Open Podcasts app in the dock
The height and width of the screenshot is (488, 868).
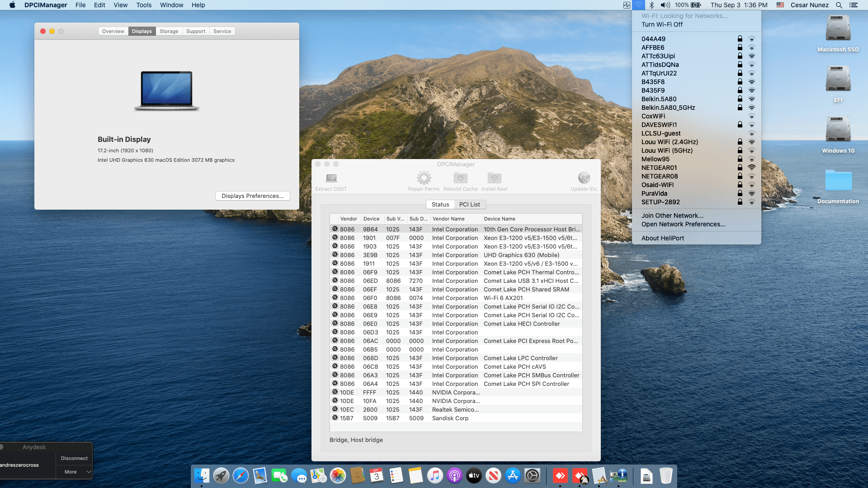[454, 475]
